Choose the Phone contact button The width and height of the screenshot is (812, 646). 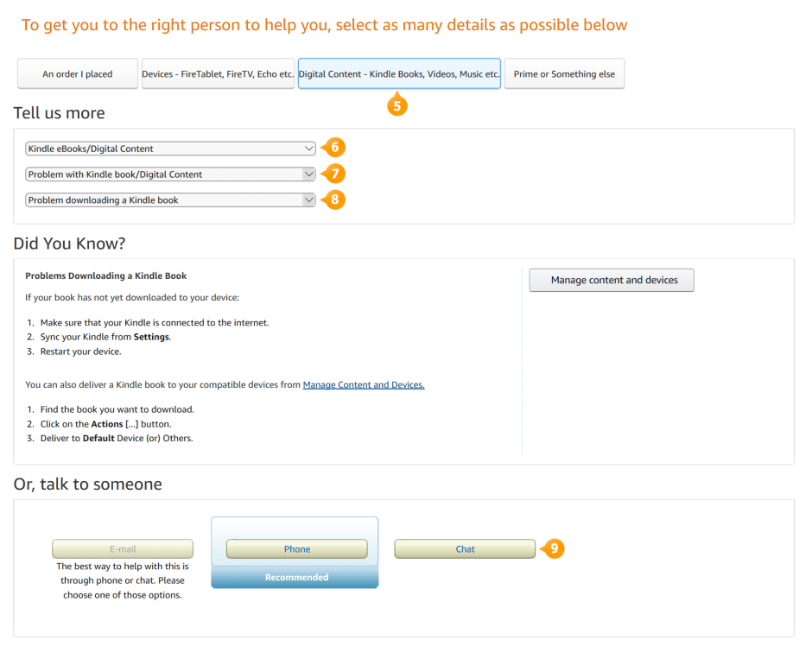pos(296,549)
